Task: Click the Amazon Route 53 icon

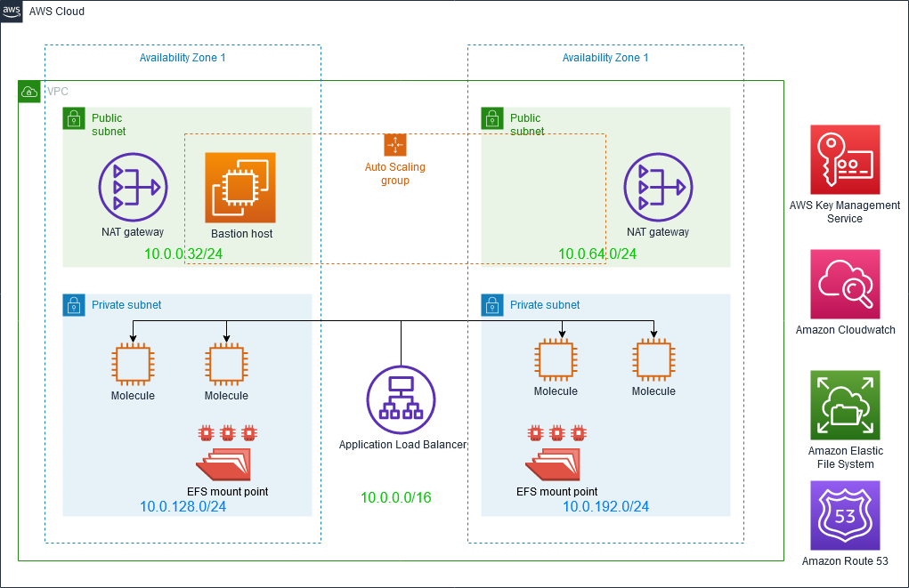Action: click(x=845, y=515)
